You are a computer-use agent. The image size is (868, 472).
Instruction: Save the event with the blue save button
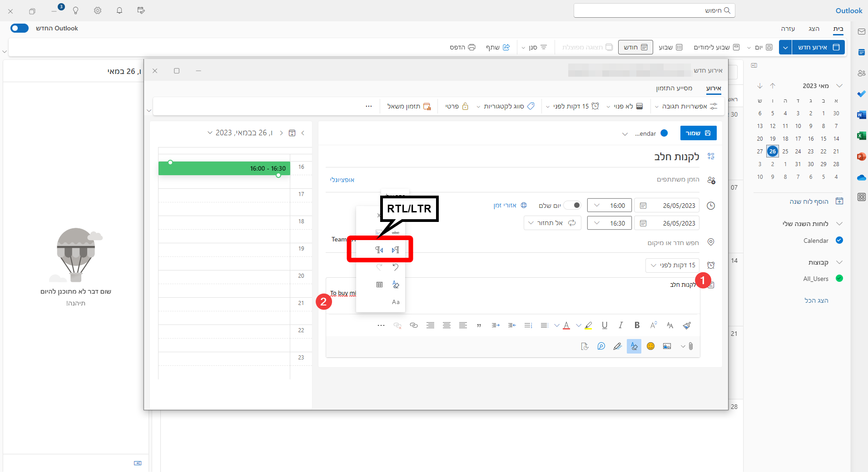698,133
